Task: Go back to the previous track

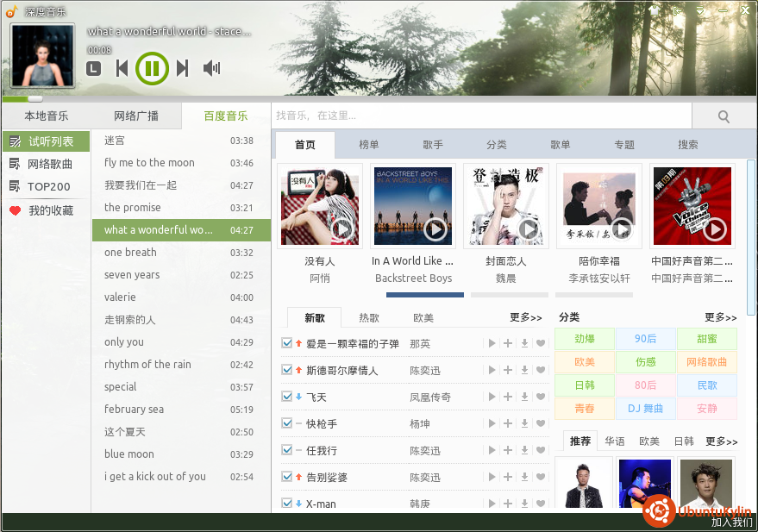Action: [122, 69]
